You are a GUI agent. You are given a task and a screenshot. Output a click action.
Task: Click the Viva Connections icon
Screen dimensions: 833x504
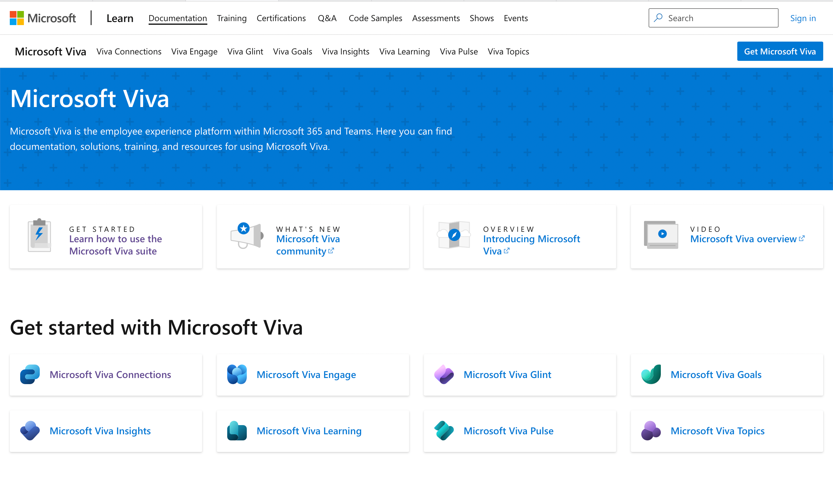pyautogui.click(x=30, y=375)
